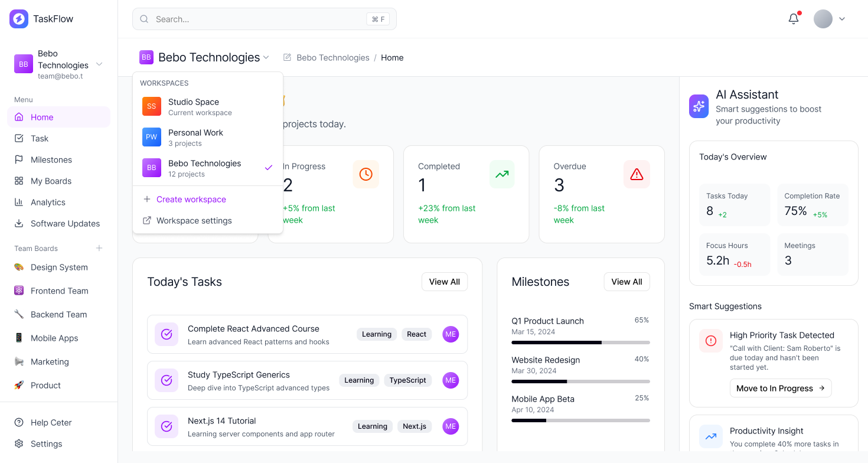
Task: Click the AI Assistant sparkle icon
Action: [699, 106]
